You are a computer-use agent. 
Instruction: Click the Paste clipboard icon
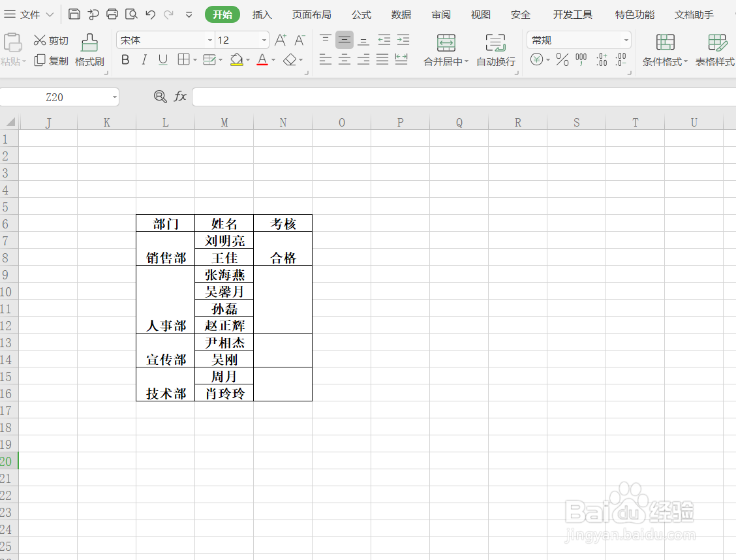point(12,42)
